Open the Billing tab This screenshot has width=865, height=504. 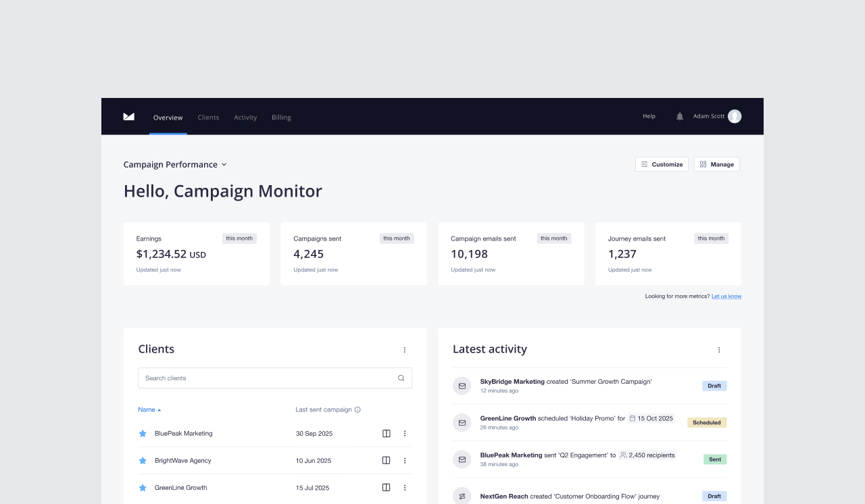pyautogui.click(x=281, y=118)
